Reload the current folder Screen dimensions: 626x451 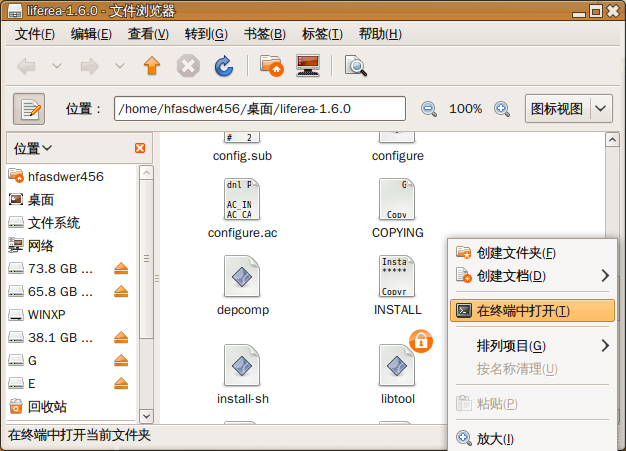pyautogui.click(x=224, y=65)
